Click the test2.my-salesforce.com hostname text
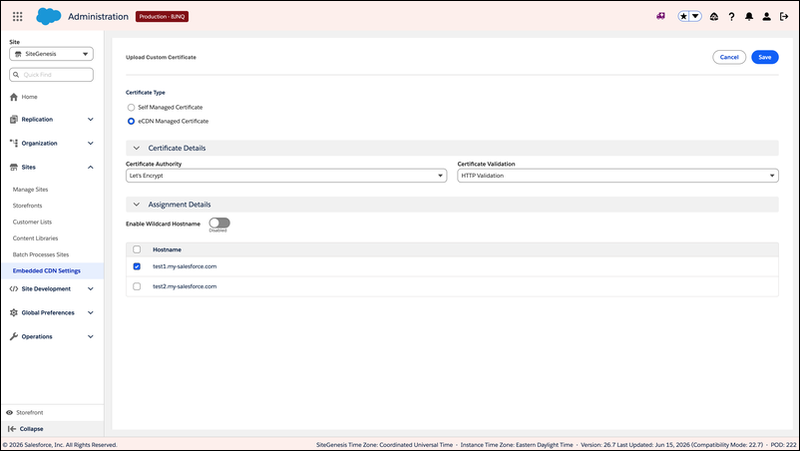The width and height of the screenshot is (800, 451). click(x=185, y=286)
